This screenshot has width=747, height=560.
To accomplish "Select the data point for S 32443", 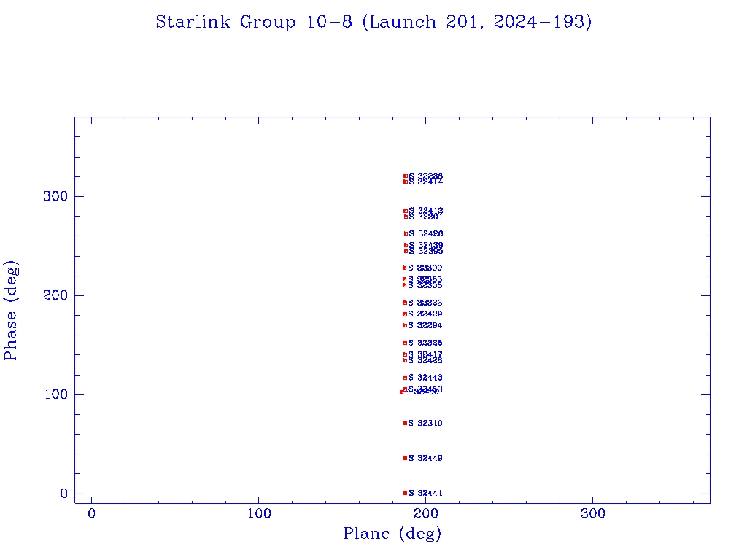I will [405, 378].
